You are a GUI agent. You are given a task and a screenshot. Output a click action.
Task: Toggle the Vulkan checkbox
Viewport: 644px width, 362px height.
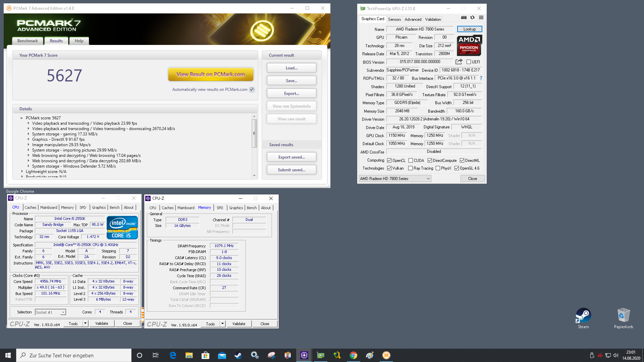tap(389, 168)
